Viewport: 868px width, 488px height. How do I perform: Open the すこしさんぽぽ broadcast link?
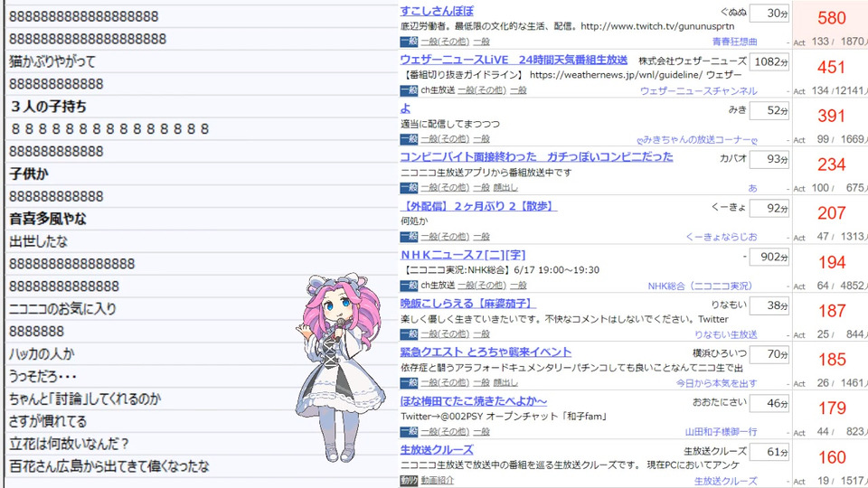(437, 11)
